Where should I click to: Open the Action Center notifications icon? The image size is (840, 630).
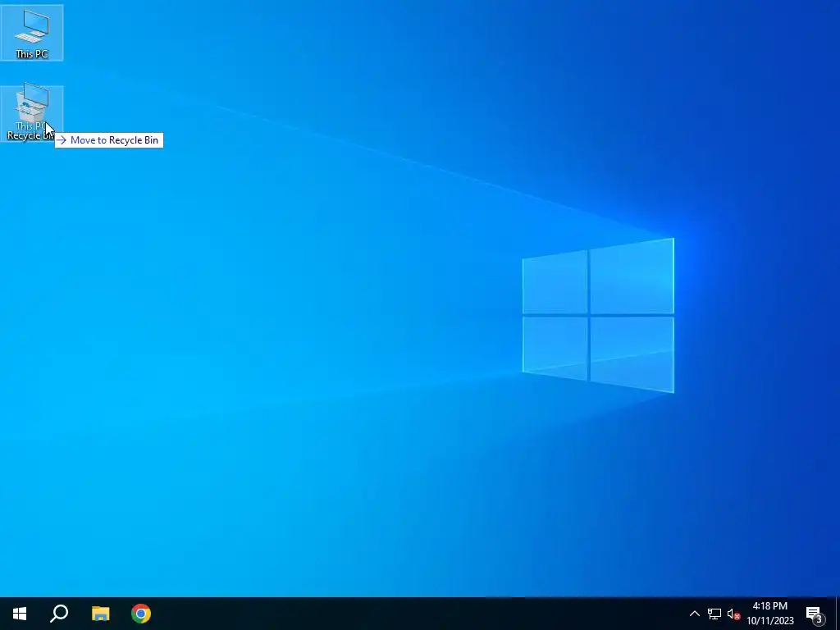pyautogui.click(x=816, y=614)
